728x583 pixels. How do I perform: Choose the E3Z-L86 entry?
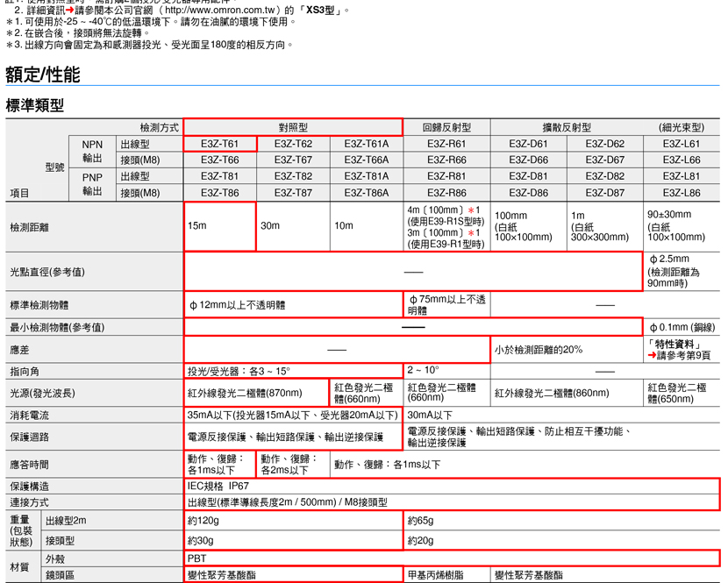tap(682, 193)
